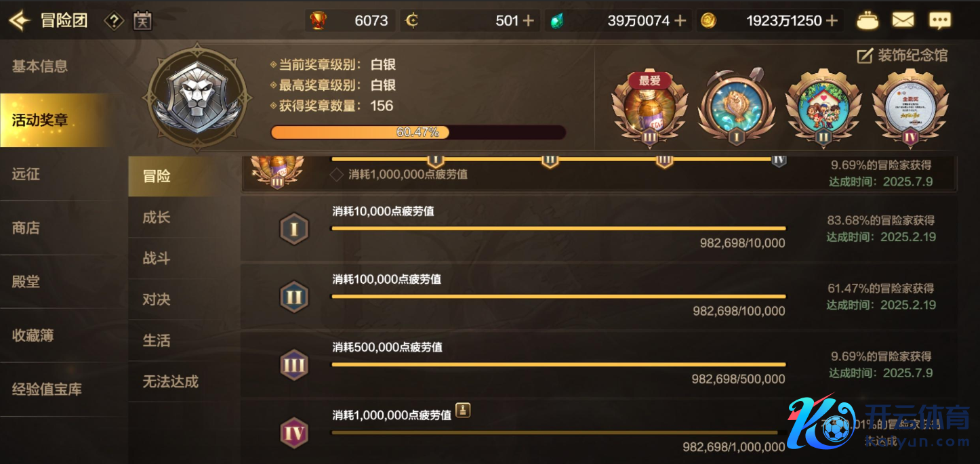
Task: Click the plus next to 501 currency
Action: [x=529, y=21]
